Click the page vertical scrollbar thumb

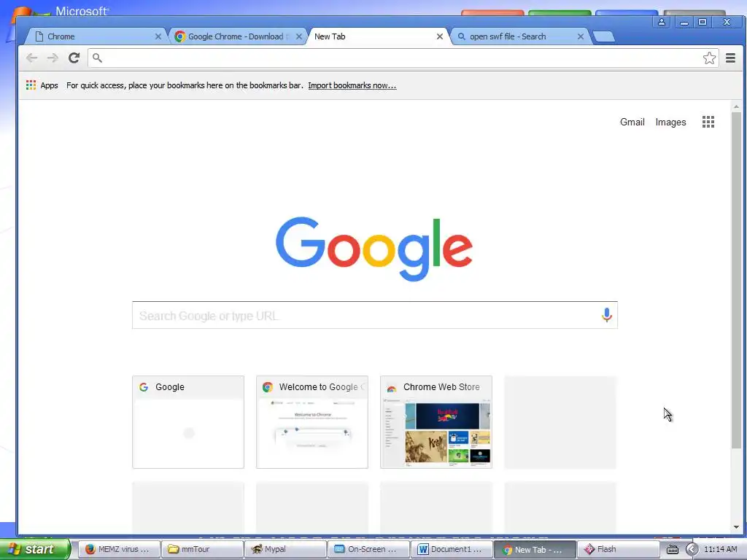pos(736,280)
